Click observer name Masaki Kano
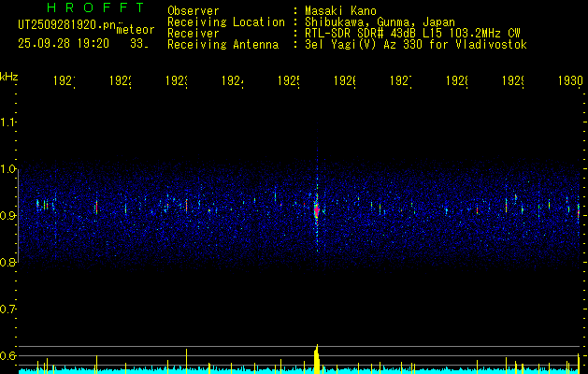Screen dimensions: 588x374 point(340,10)
